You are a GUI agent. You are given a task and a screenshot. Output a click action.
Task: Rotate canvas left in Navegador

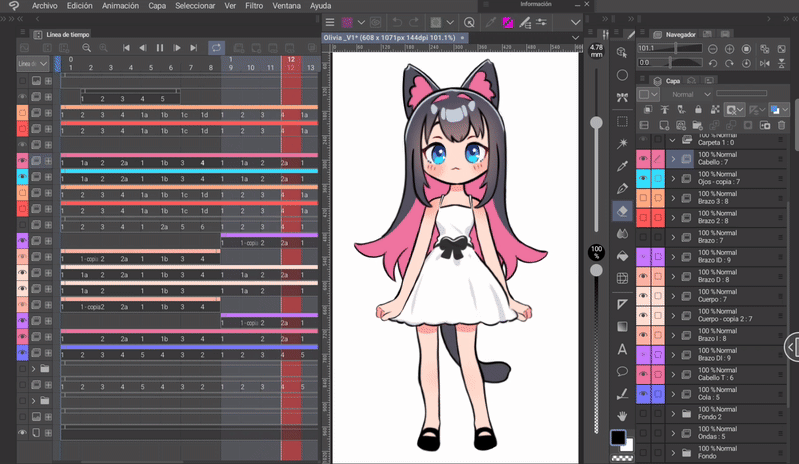713,63
